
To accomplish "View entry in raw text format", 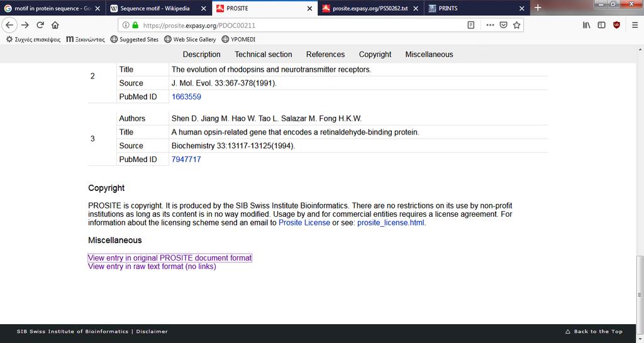I will [152, 266].
